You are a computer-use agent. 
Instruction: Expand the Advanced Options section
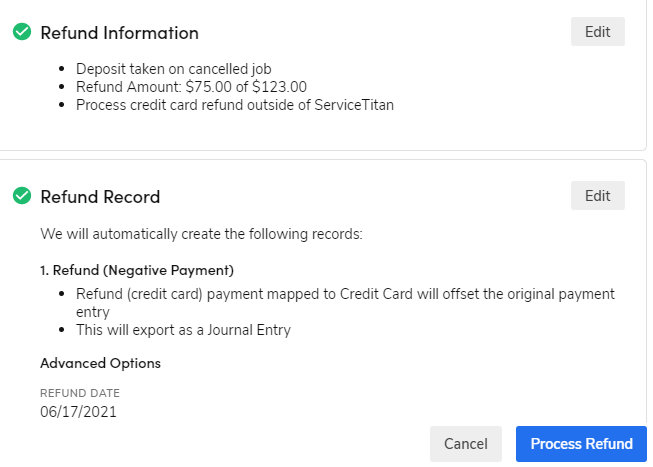100,363
